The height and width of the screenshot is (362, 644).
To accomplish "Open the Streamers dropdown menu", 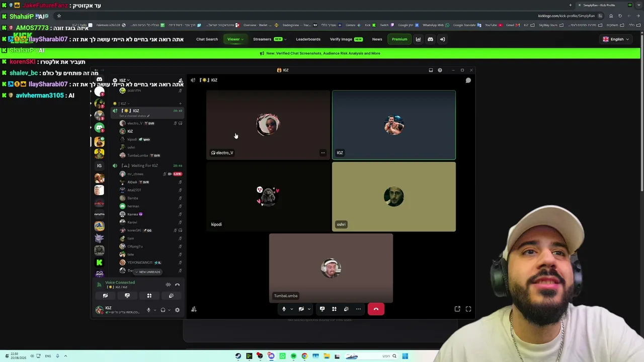I will 270,39.
